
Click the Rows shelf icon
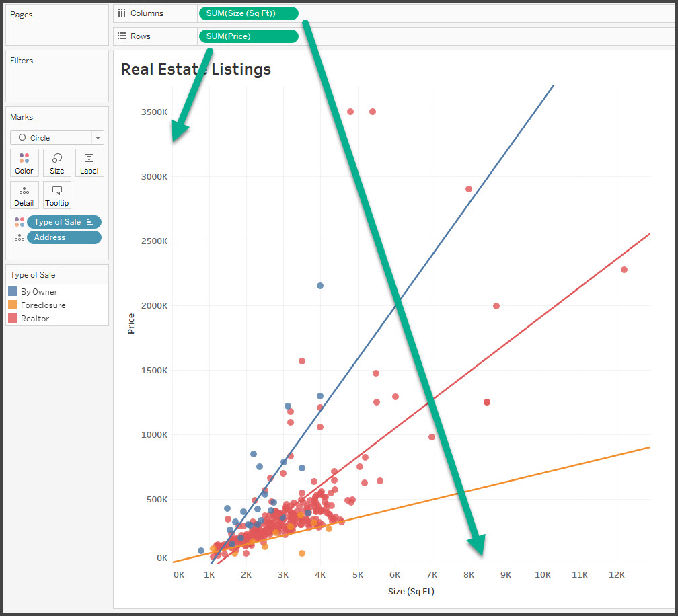tap(122, 36)
